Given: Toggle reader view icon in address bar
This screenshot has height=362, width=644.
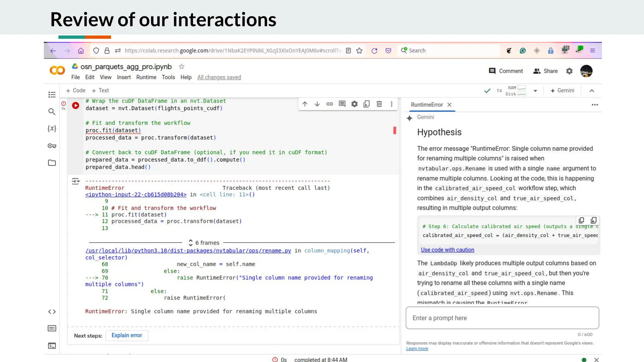Looking at the screenshot, I should point(348,51).
